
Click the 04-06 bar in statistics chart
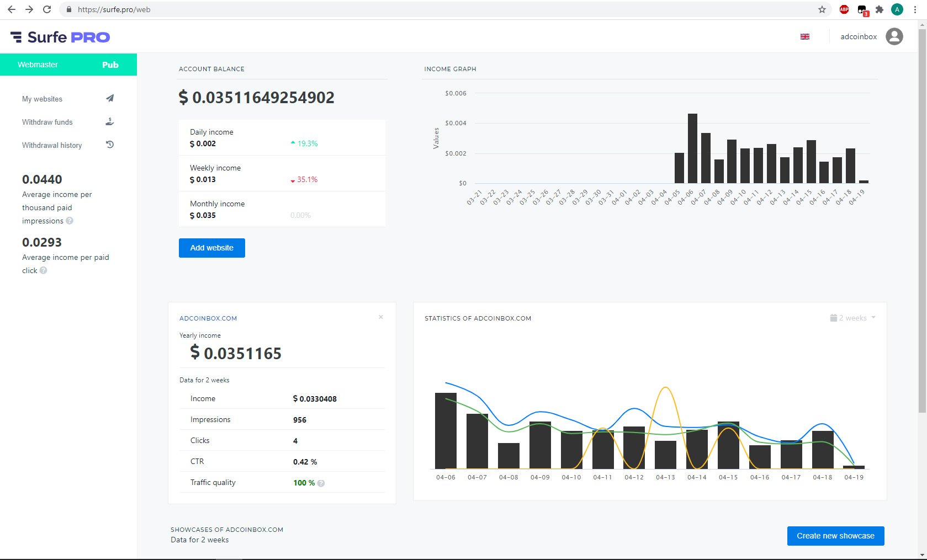tap(446, 430)
